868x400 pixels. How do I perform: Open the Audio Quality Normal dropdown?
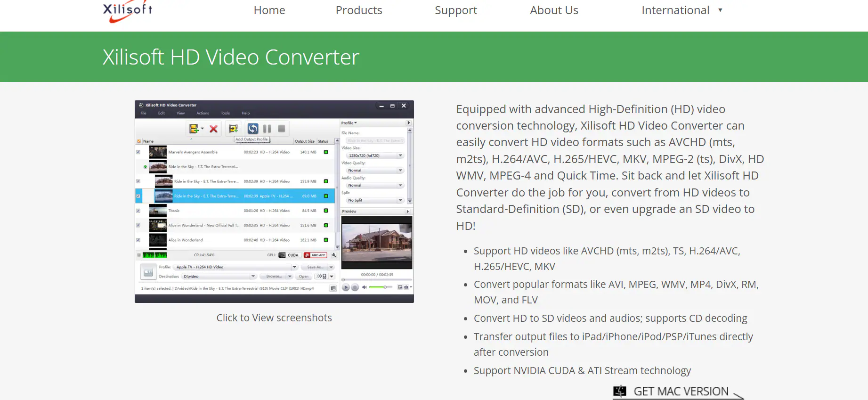coord(375,185)
